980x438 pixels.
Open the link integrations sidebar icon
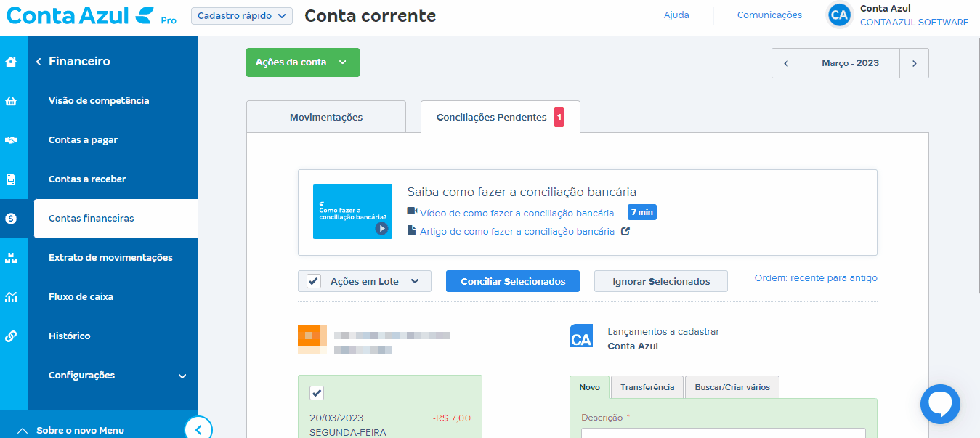(11, 336)
